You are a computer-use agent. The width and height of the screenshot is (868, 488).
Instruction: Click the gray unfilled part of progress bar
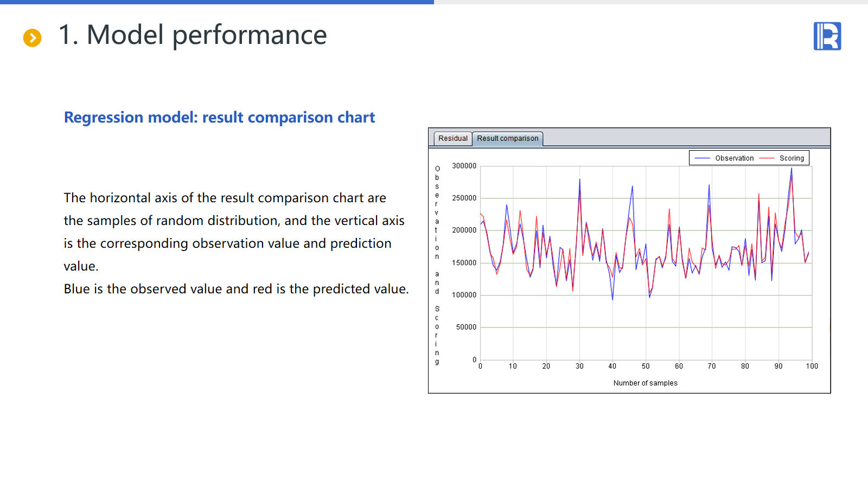coord(651,2)
